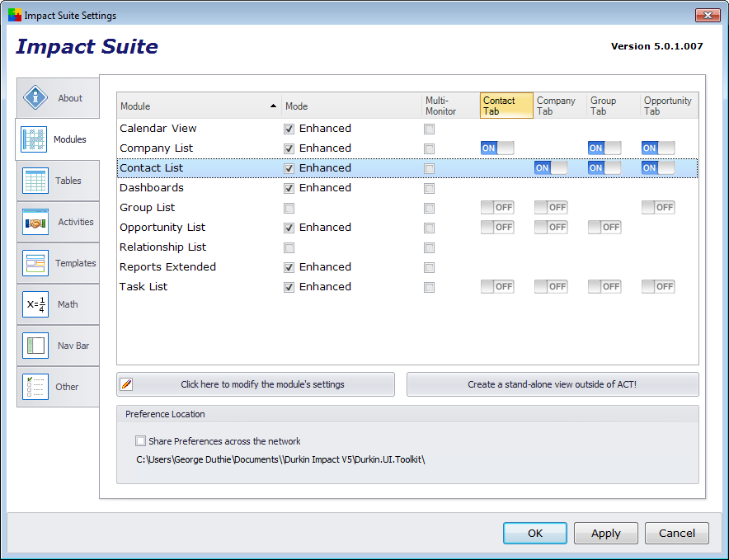Turn on Opportunity List Company Tab switch
This screenshot has width=729, height=560.
tap(551, 227)
